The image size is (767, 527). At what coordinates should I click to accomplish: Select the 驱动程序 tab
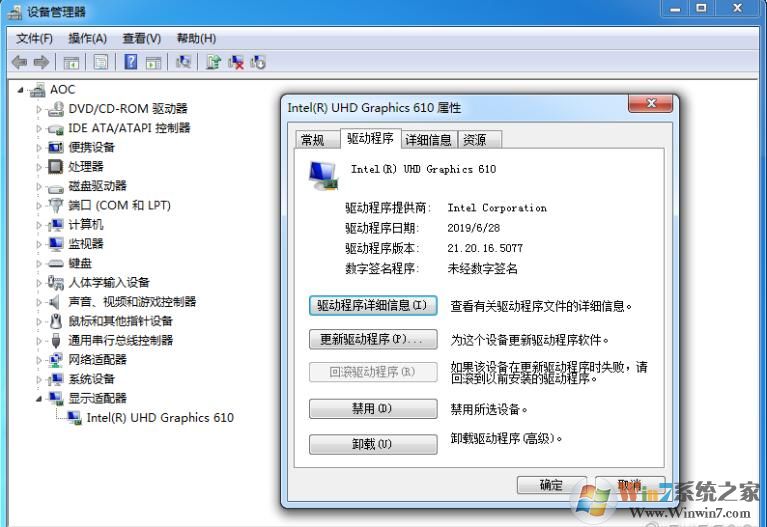370,138
